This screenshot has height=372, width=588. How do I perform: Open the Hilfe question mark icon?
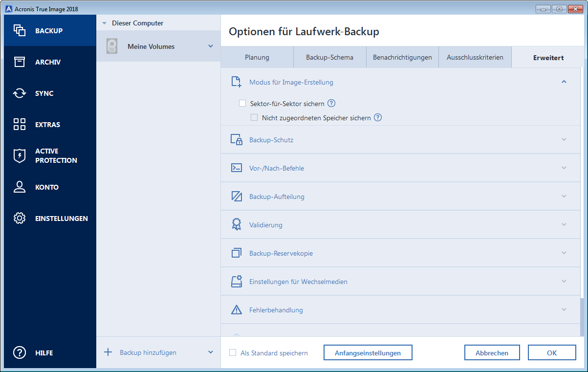pos(20,352)
